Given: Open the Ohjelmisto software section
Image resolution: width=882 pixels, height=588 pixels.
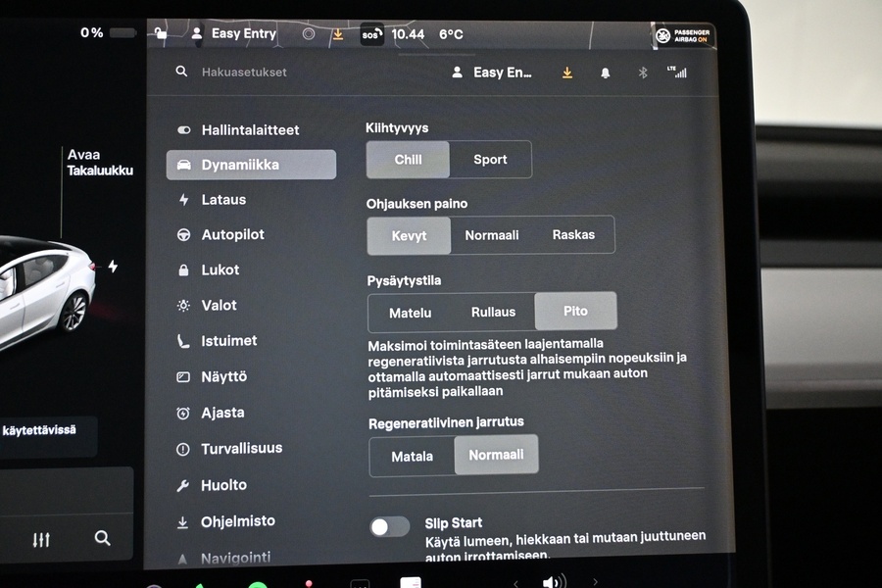Looking at the screenshot, I should pos(237,521).
